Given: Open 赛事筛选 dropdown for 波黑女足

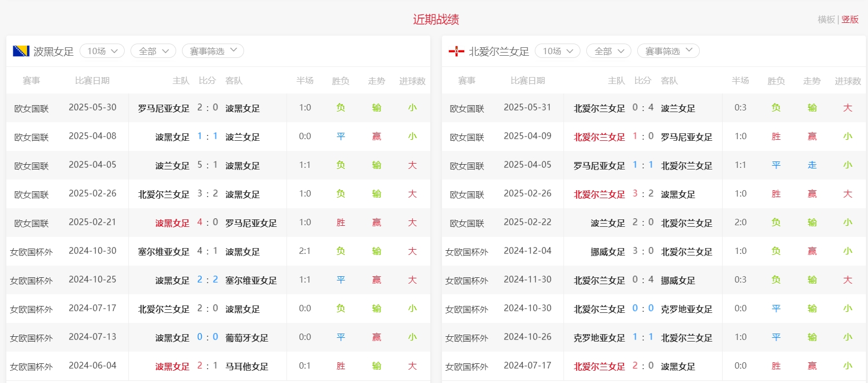Looking at the screenshot, I should (213, 51).
